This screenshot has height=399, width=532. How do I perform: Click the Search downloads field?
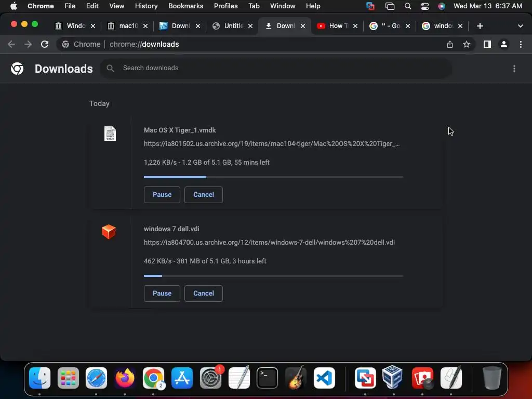click(276, 68)
